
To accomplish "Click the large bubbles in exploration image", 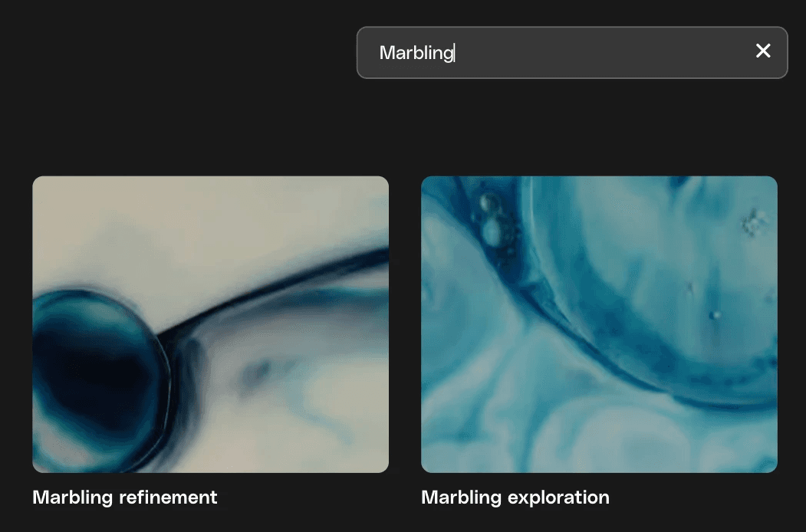I will pyautogui.click(x=492, y=221).
